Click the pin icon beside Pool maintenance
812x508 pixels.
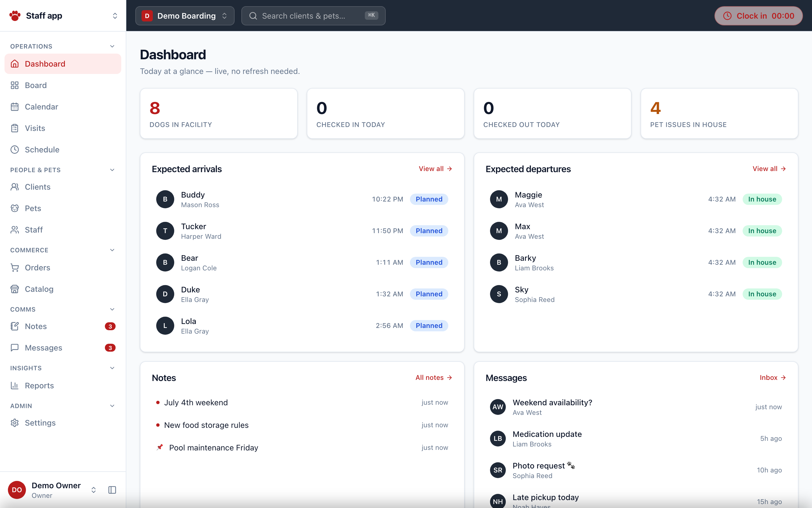click(160, 448)
